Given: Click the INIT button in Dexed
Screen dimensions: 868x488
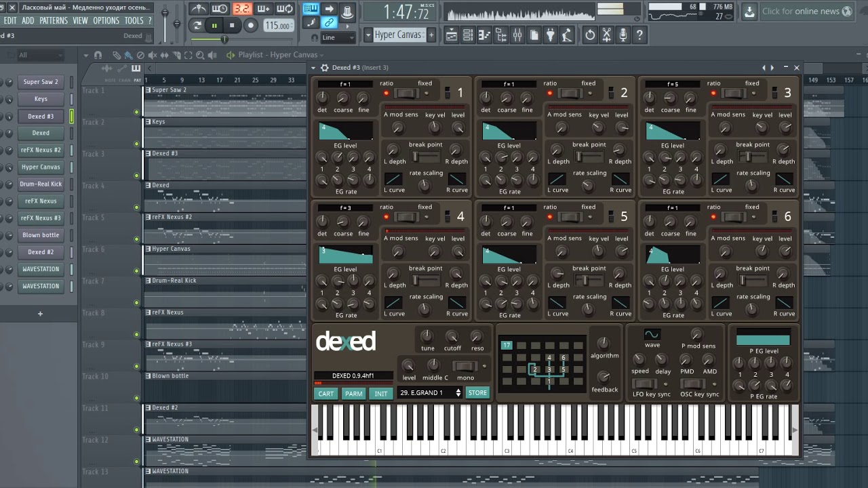Looking at the screenshot, I should 381,394.
